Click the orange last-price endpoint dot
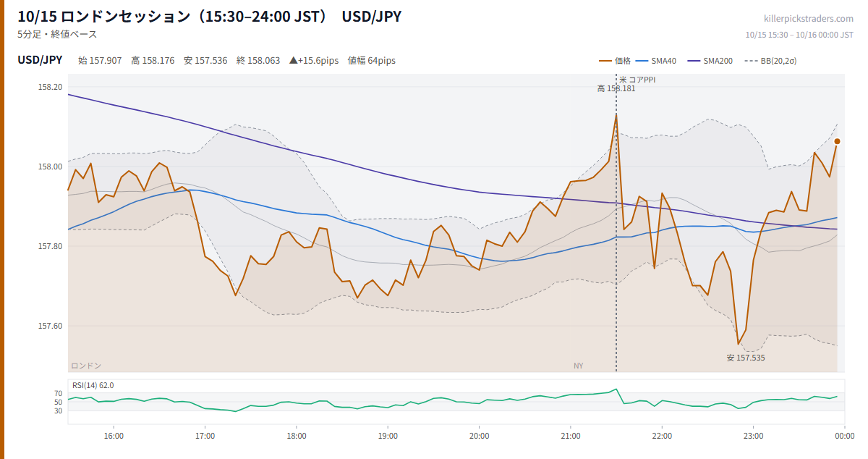868x459 pixels. click(x=837, y=141)
